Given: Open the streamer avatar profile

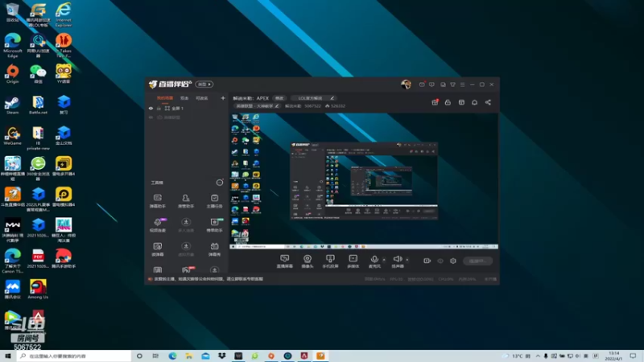Looking at the screenshot, I should 406,84.
